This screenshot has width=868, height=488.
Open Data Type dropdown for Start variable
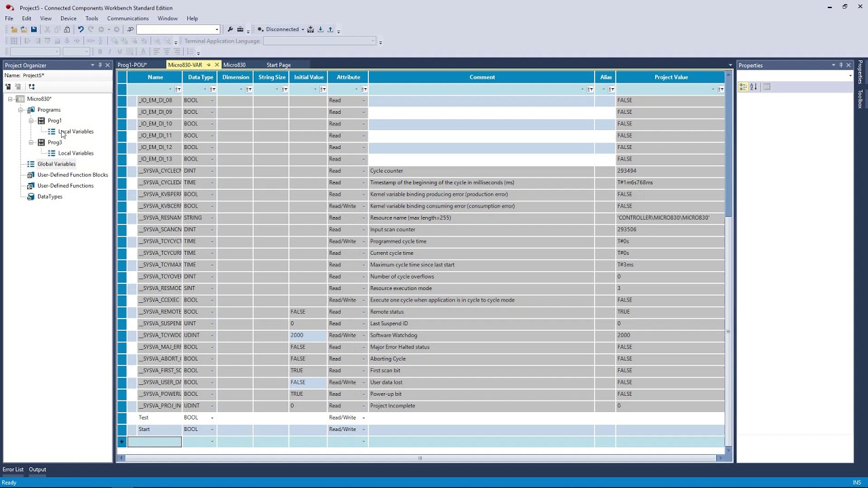coord(212,429)
